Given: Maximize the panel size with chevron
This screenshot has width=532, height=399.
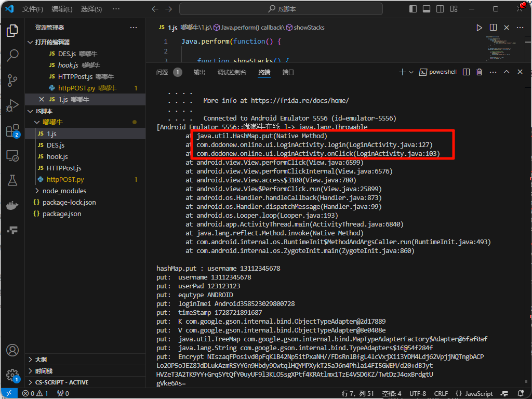Looking at the screenshot, I should [x=507, y=72].
